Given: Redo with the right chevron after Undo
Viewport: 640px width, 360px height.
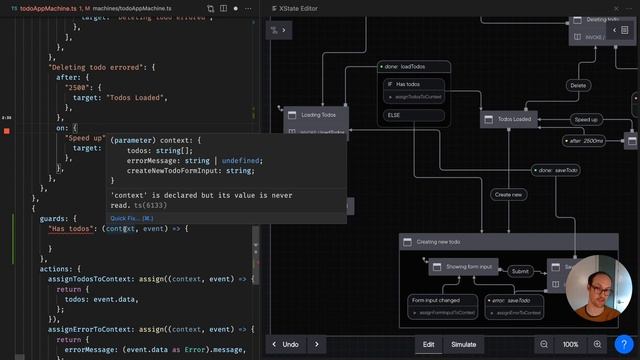Looking at the screenshot, I should pos(317,344).
